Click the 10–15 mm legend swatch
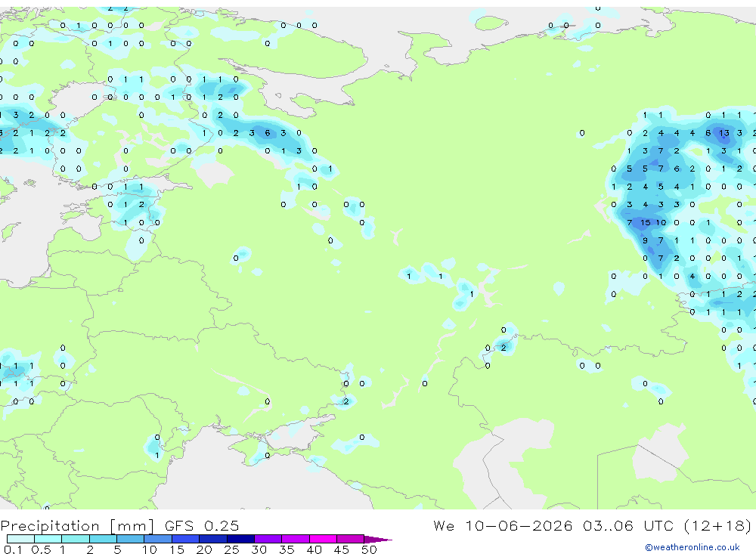 click(158, 539)
